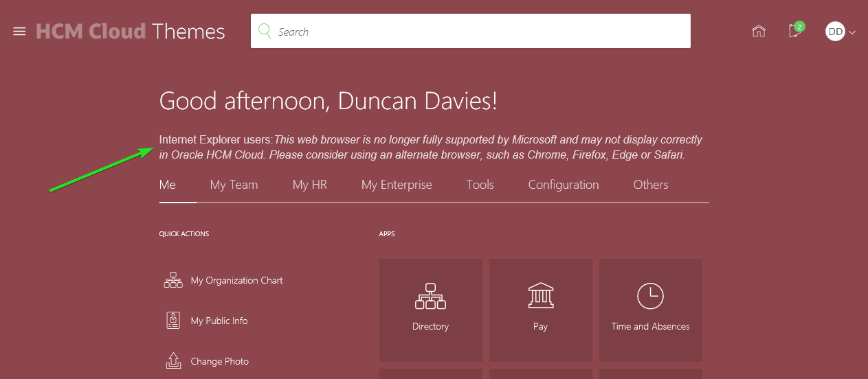Click the My Public Info icon

tap(173, 321)
